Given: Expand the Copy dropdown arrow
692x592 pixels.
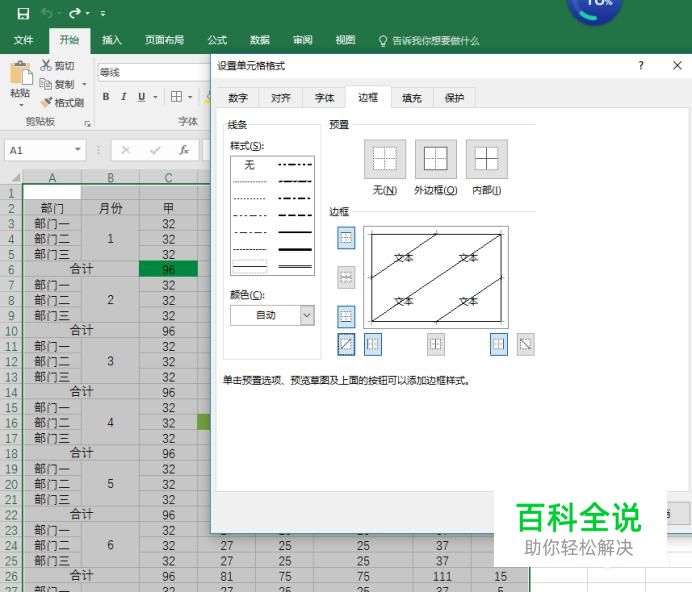Looking at the screenshot, I should click(84, 84).
